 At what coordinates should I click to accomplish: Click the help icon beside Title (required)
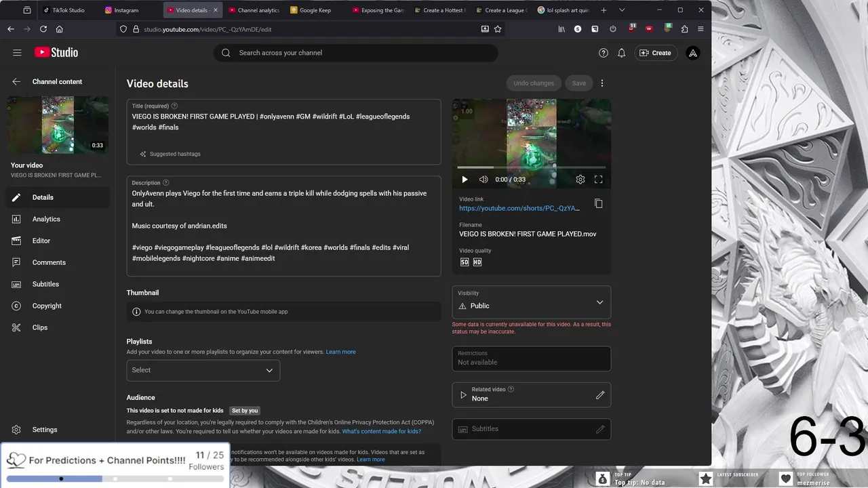pyautogui.click(x=175, y=106)
